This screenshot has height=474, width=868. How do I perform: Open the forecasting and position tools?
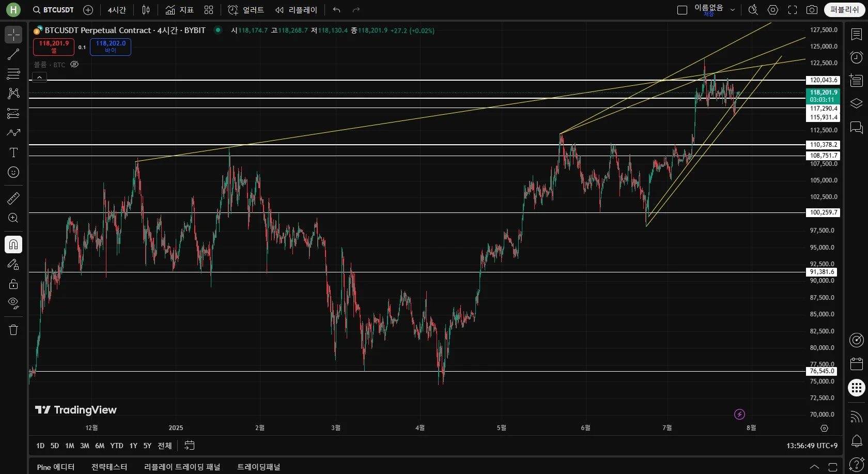coord(13,113)
